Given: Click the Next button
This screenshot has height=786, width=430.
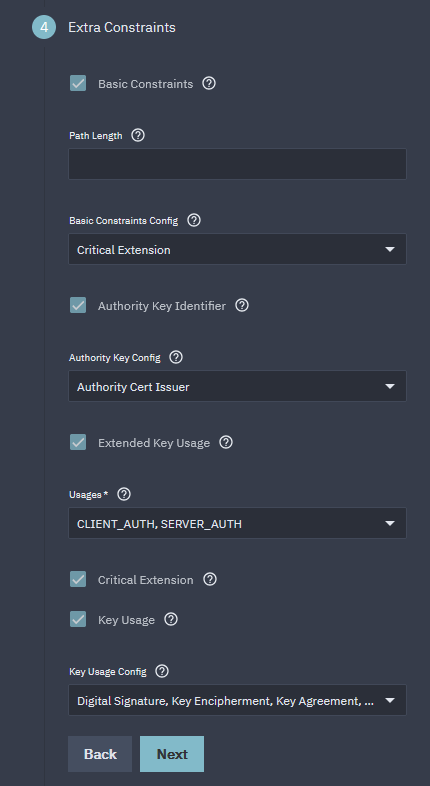Looking at the screenshot, I should pos(172,754).
